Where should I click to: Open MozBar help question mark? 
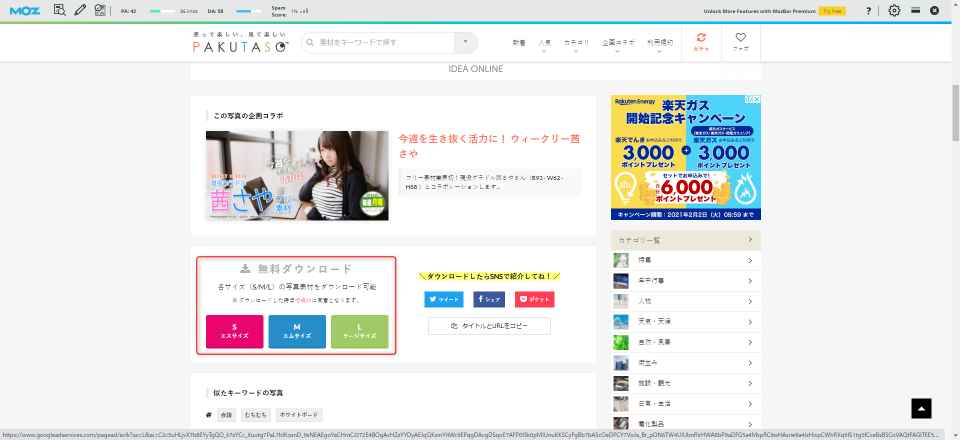tap(868, 10)
